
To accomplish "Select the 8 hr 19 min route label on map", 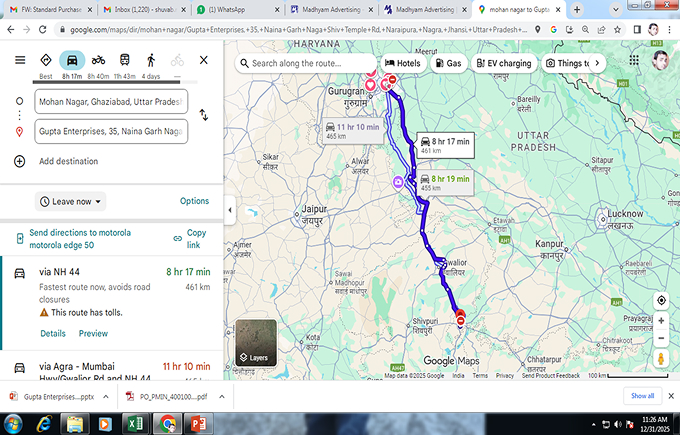I will 445,183.
